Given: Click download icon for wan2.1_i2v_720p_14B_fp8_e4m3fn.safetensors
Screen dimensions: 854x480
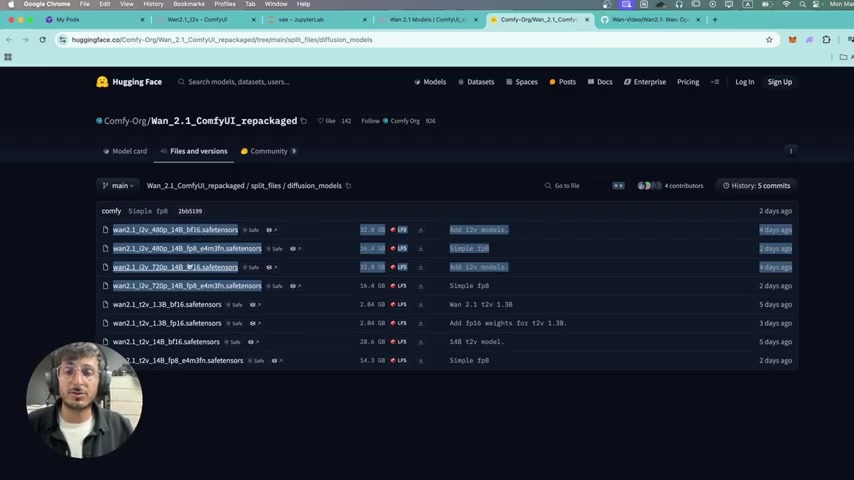Looking at the screenshot, I should (420, 285).
